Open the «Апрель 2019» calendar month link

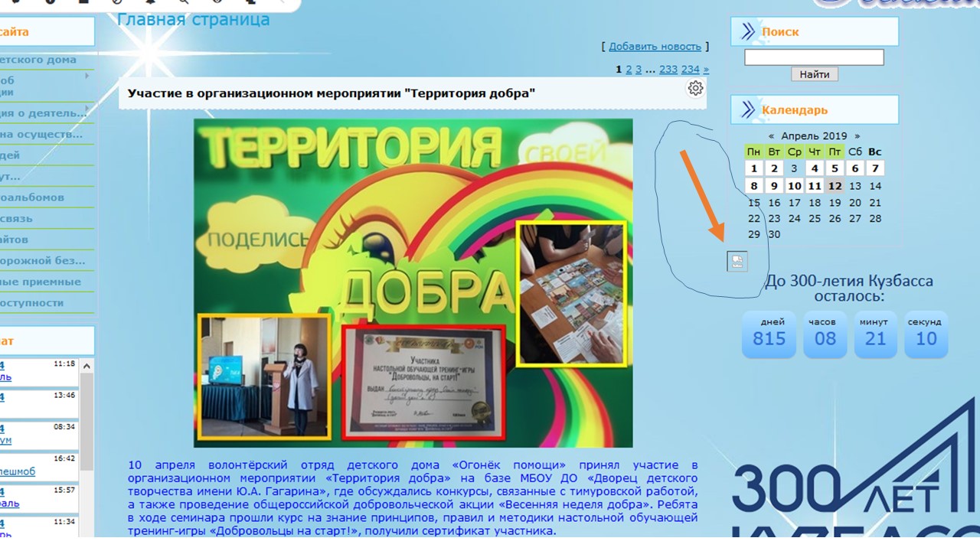point(814,135)
